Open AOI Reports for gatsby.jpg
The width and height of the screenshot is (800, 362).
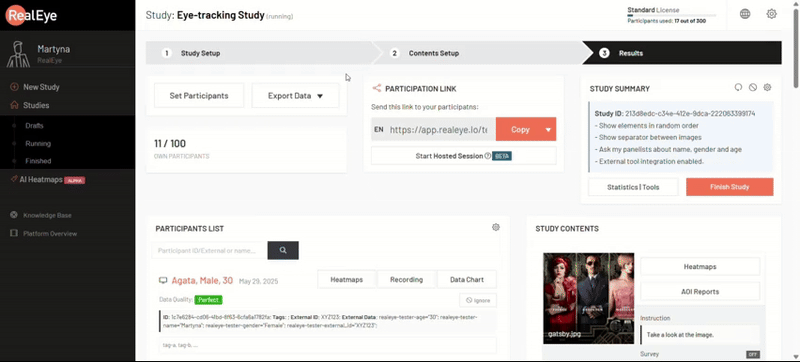tap(700, 292)
